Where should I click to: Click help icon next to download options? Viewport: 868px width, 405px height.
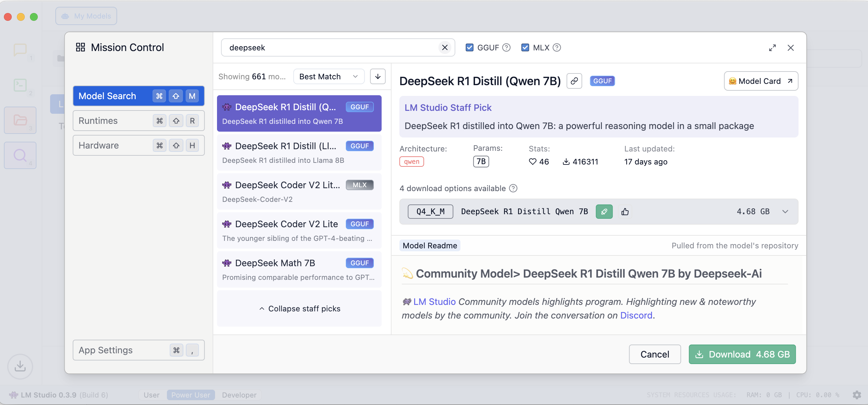(x=513, y=188)
